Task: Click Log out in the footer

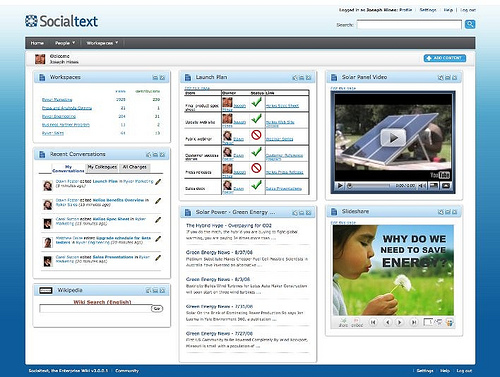Action: click(x=464, y=371)
